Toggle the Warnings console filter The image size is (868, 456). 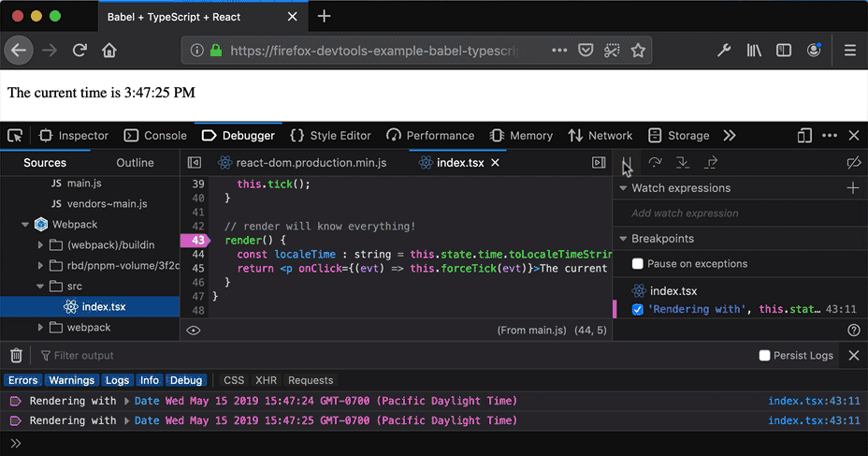71,380
